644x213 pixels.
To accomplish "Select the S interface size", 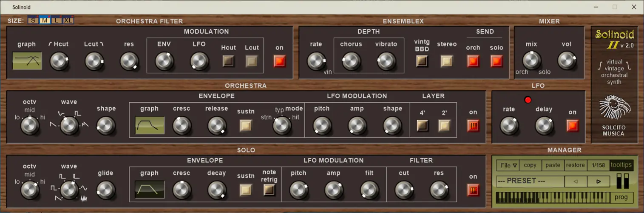I will (x=33, y=20).
